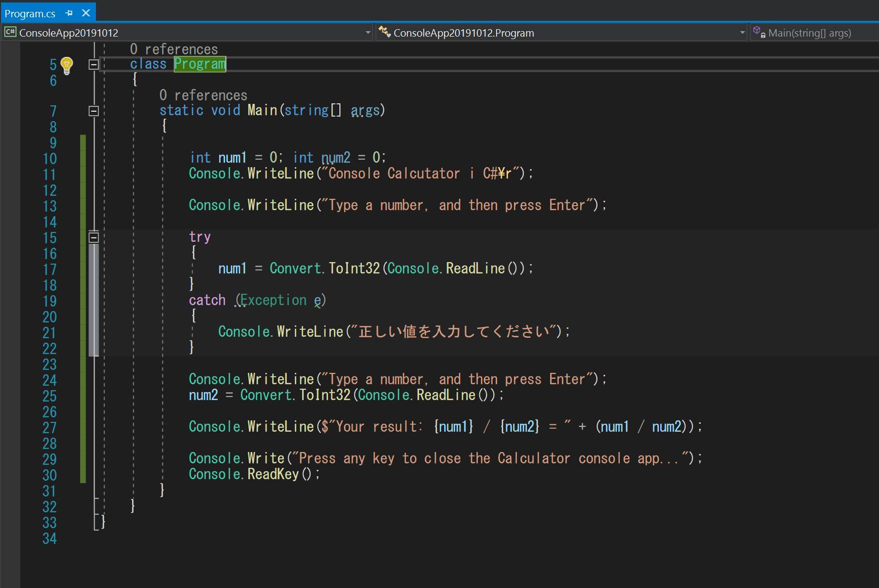
Task: Click the method icon beside Main(string[] args)
Action: point(759,33)
